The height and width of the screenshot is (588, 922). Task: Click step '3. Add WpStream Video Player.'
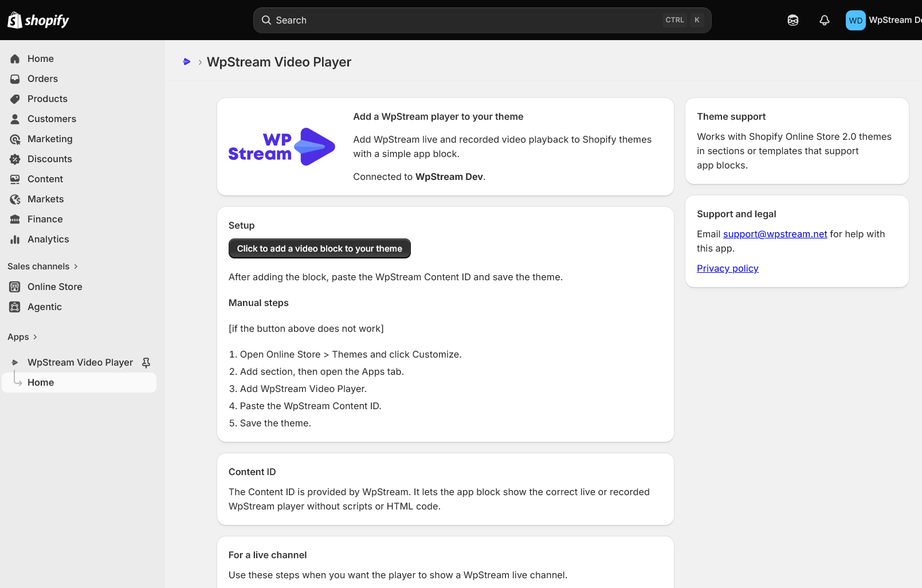click(298, 389)
